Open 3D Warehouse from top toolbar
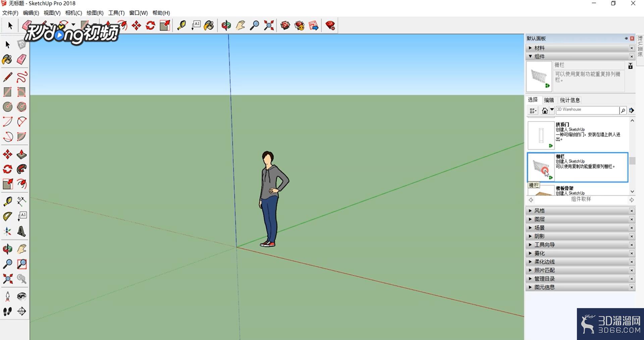The height and width of the screenshot is (340, 644). pyautogui.click(x=285, y=26)
